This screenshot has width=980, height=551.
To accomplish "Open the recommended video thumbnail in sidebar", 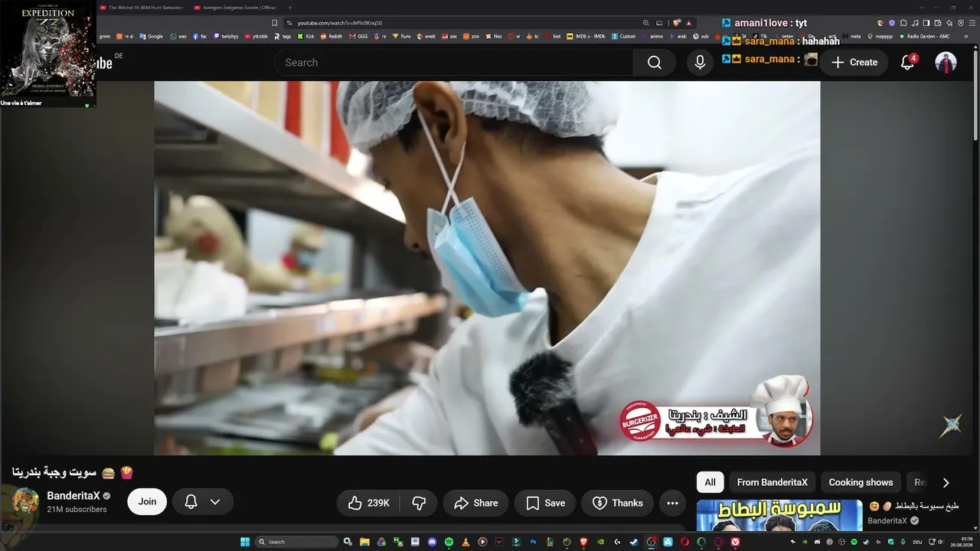I will tap(779, 515).
